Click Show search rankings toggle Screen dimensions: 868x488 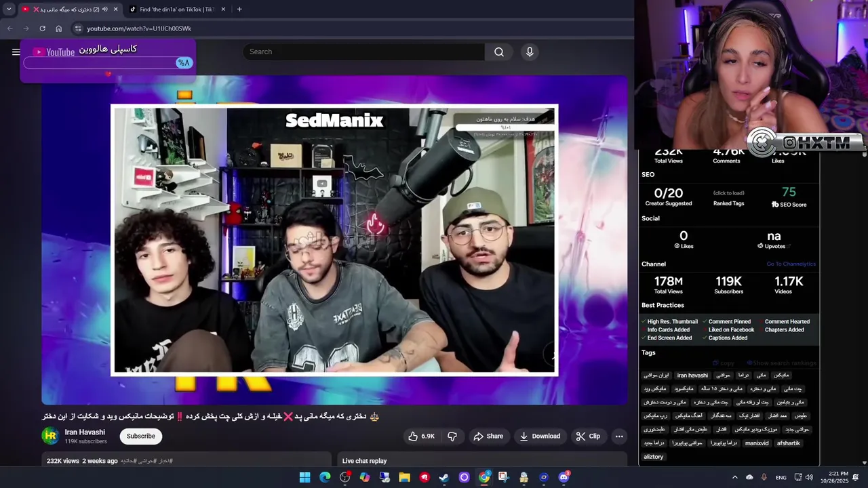781,363
